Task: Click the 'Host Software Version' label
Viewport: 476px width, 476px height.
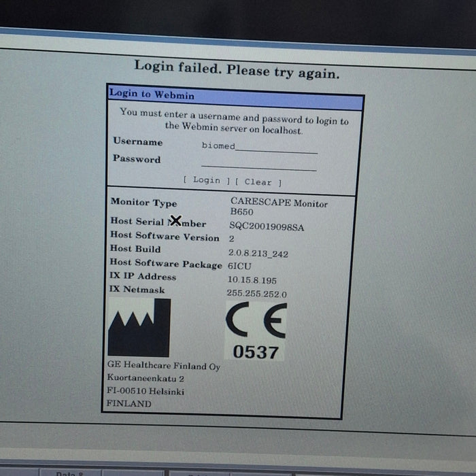Action: pyautogui.click(x=165, y=237)
